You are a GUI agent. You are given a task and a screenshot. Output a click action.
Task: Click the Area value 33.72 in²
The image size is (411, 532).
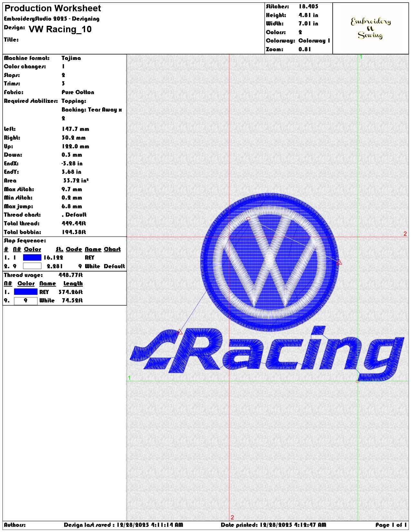tap(76, 181)
